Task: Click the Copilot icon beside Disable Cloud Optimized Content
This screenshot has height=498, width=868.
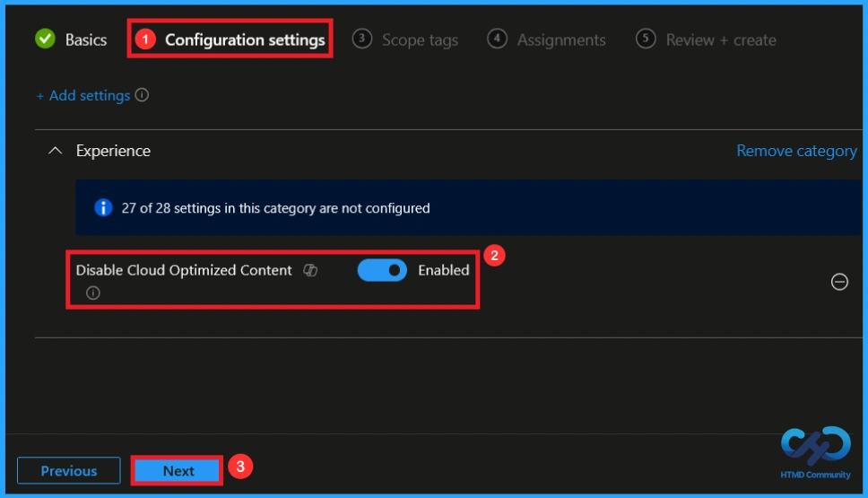Action: pos(310,270)
